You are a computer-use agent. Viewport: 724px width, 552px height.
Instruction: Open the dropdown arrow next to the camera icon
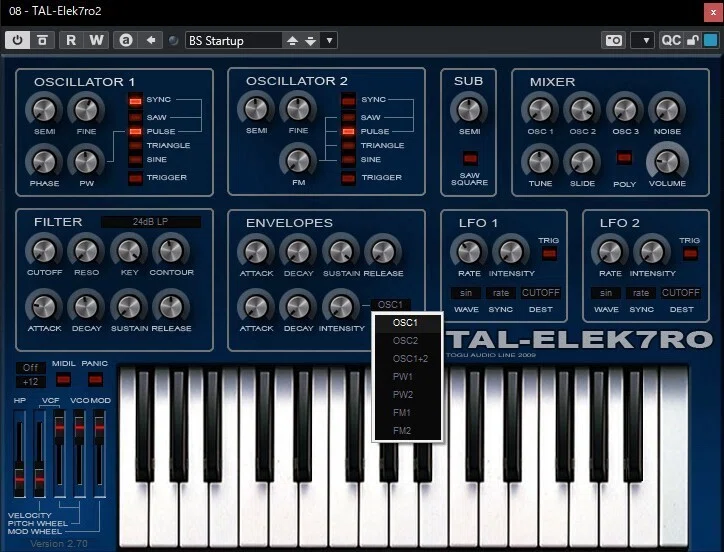click(642, 40)
